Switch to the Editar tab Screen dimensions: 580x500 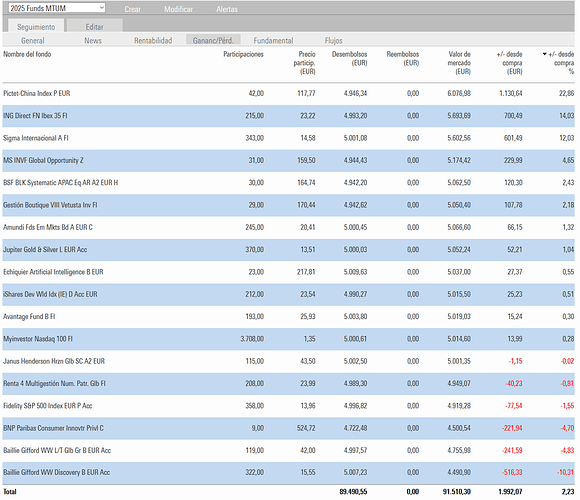click(x=94, y=27)
